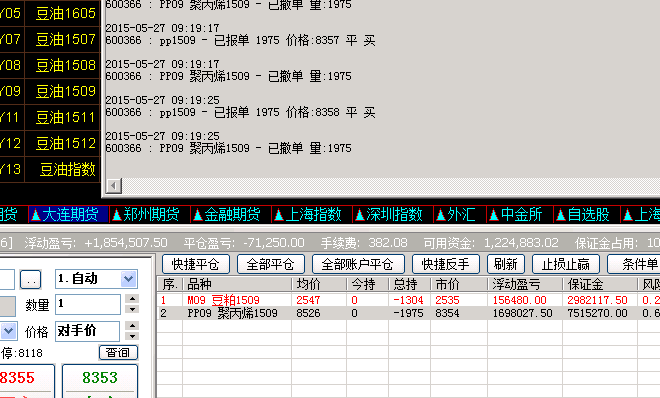Click the 对手价 price field
The height and width of the screenshot is (398, 660).
(88, 331)
